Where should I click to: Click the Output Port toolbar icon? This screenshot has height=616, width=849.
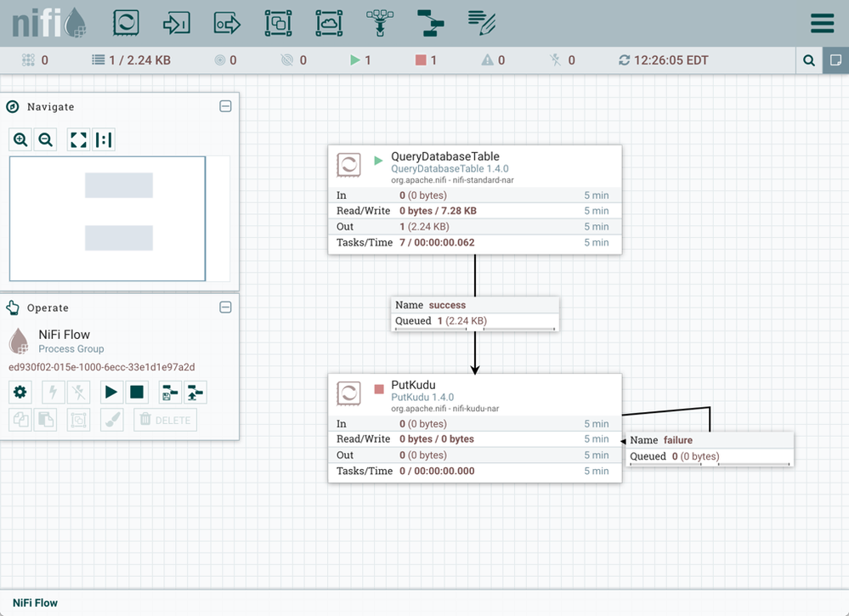tap(227, 23)
